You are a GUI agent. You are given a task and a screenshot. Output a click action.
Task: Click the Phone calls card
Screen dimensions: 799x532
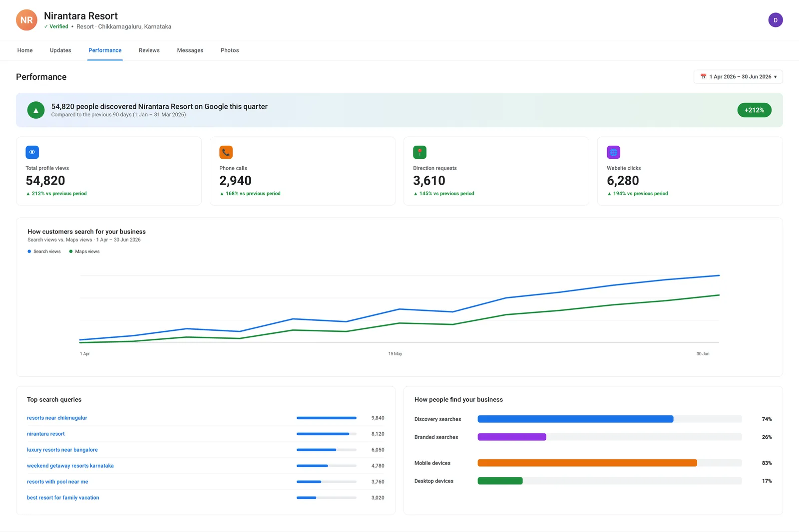303,171
